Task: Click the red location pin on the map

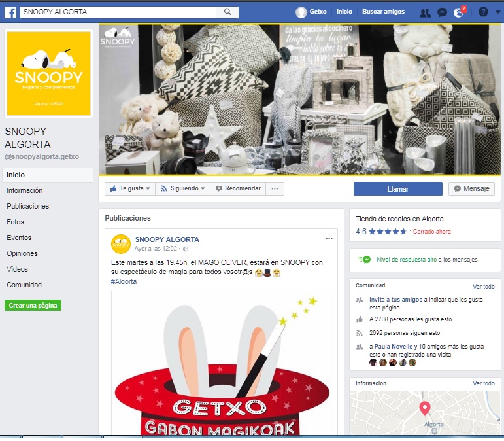Action: [x=425, y=409]
